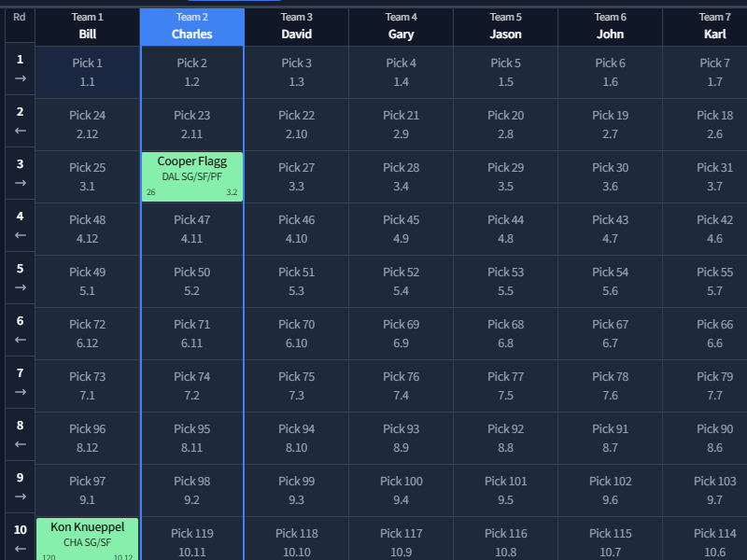Click Pick 53 slot 5.5
The image size is (747, 560).
tap(505, 282)
